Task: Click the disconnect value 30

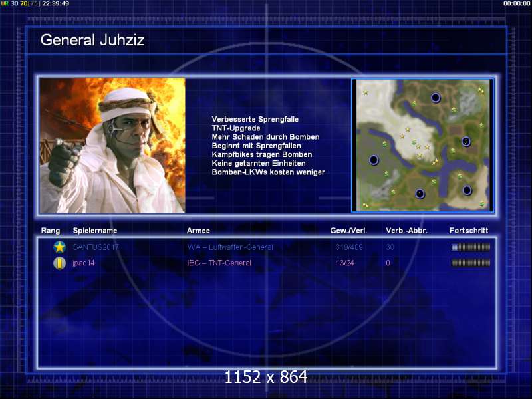Action: [390, 247]
